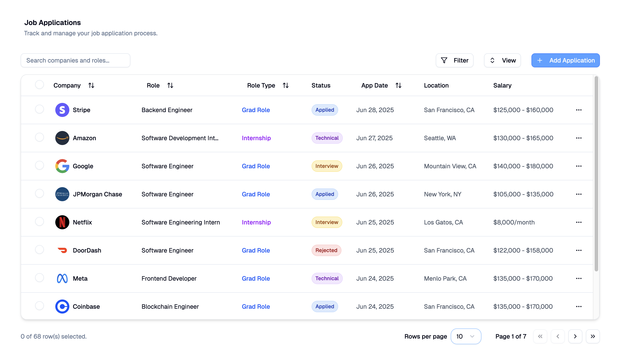Click the Rejected status badge for DoorDash
The width and height of the screenshot is (619, 364).
point(326,250)
